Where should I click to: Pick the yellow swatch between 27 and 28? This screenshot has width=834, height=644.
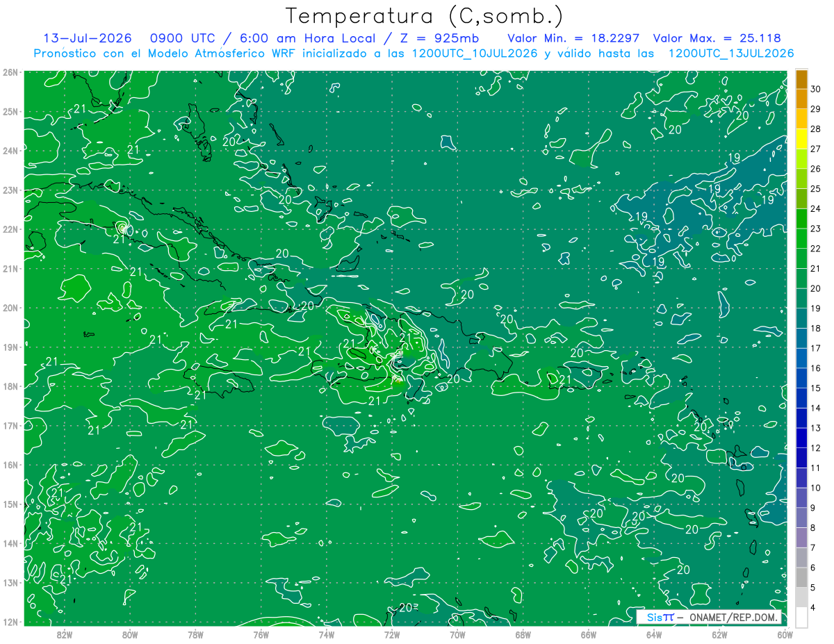point(801,140)
